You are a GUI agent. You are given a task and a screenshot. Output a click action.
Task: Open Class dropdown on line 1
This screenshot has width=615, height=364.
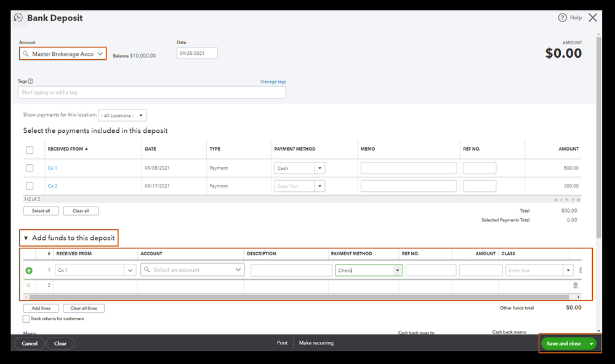pyautogui.click(x=568, y=271)
